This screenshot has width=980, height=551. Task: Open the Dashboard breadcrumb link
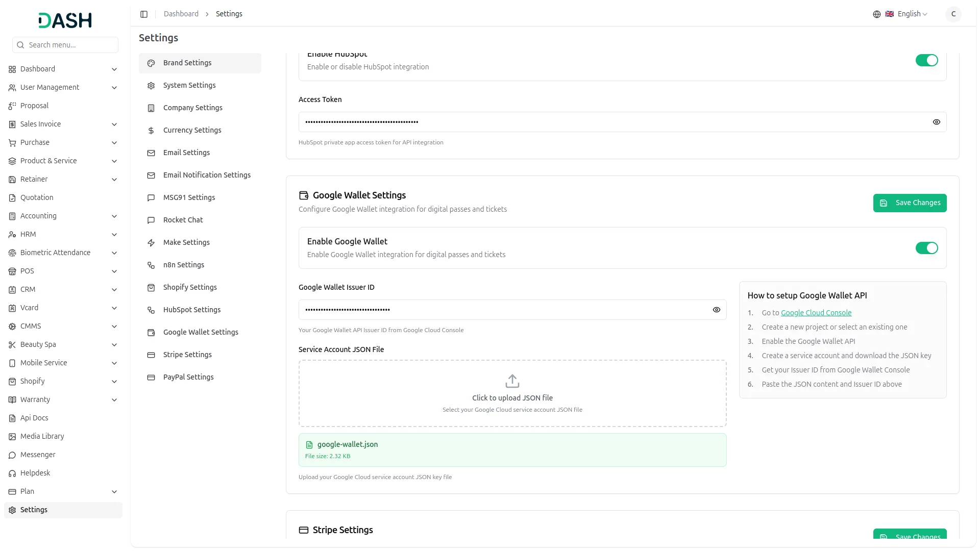pos(181,14)
